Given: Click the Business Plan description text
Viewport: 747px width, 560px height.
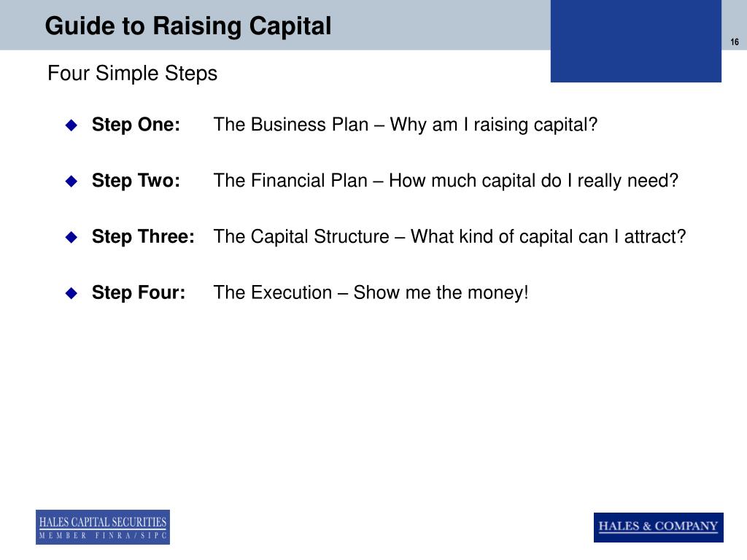Looking at the screenshot, I should (x=406, y=125).
